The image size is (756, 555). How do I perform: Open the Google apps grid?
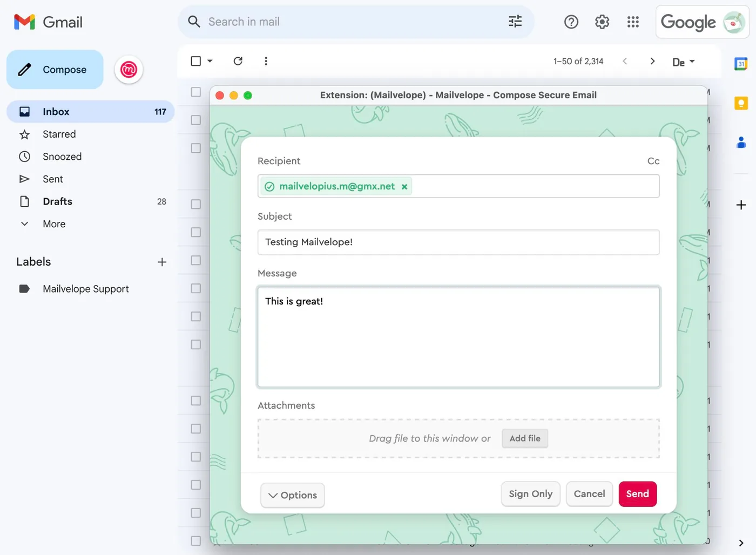633,22
